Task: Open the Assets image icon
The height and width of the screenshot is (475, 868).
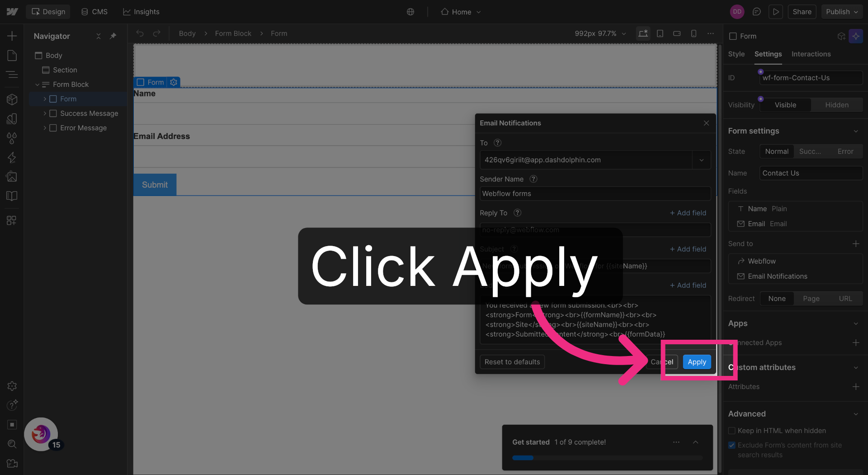Action: 12,176
